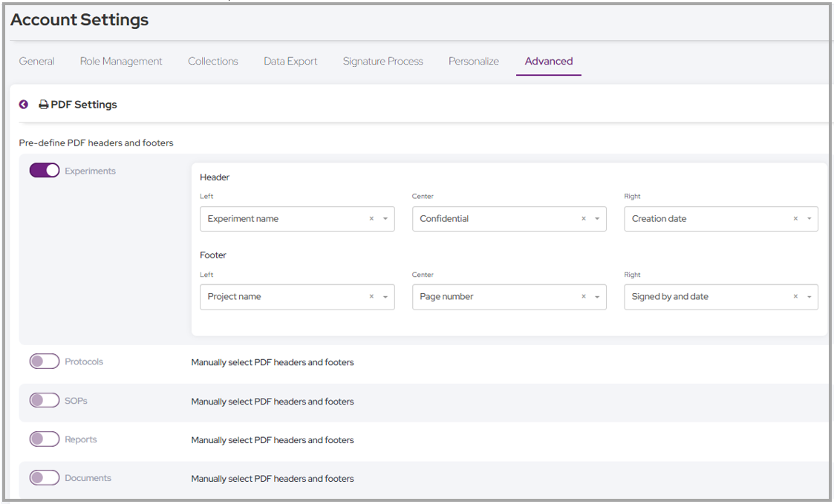Open the Signature Process tab
Screen dimensions: 834x504
[382, 61]
